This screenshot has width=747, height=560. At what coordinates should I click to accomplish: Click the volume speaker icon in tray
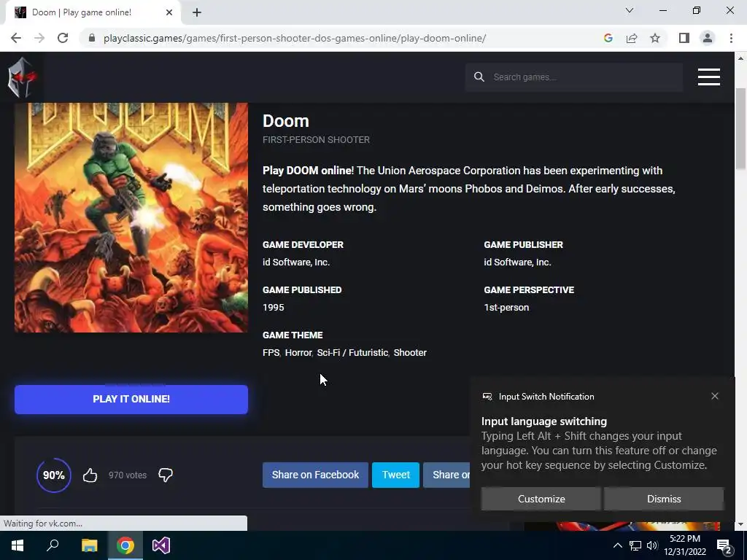pos(652,545)
